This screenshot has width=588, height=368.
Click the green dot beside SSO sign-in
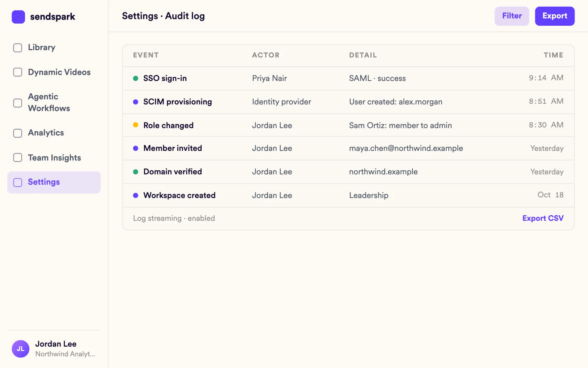(136, 78)
